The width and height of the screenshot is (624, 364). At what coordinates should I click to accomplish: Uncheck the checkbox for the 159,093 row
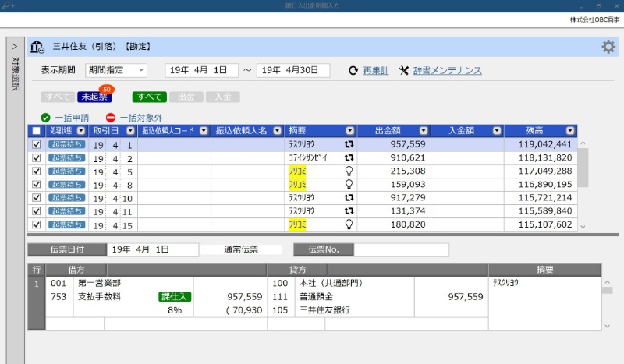[36, 185]
